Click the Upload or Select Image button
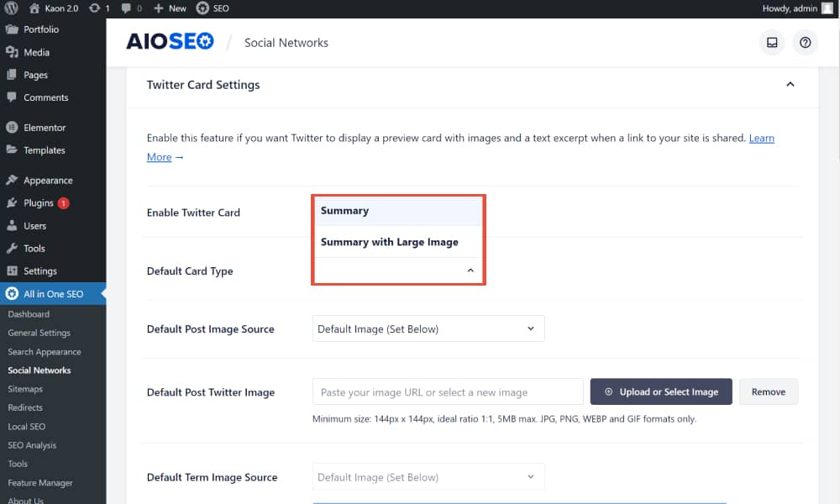 tap(661, 391)
